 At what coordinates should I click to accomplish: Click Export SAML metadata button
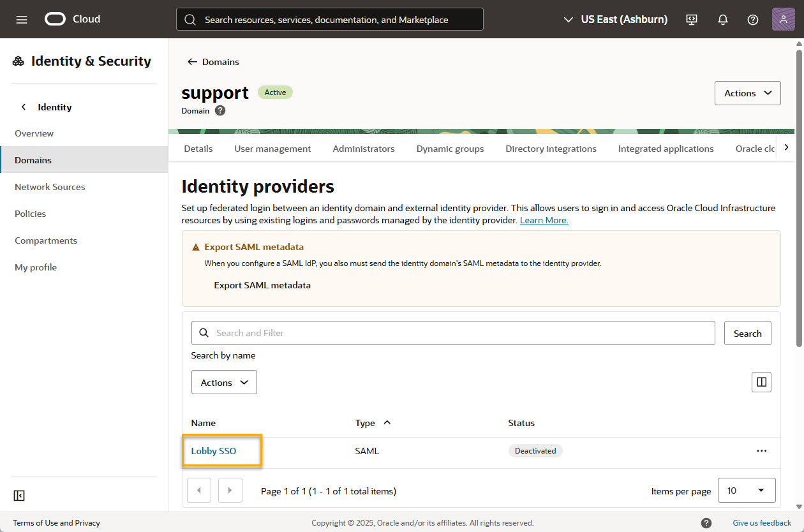pyautogui.click(x=262, y=285)
